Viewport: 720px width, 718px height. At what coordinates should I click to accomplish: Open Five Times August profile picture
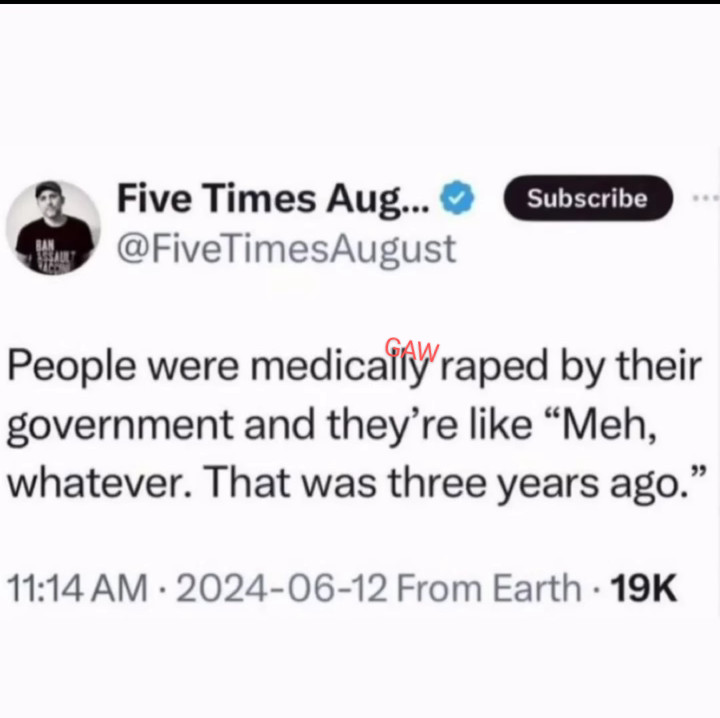pos(53,227)
